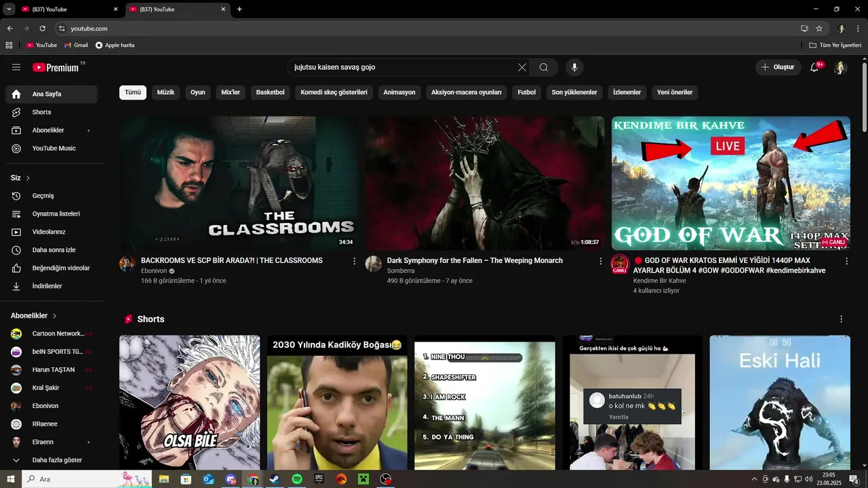Click the browser back arrow
Image resolution: width=868 pixels, height=488 pixels.
click(x=9, y=28)
